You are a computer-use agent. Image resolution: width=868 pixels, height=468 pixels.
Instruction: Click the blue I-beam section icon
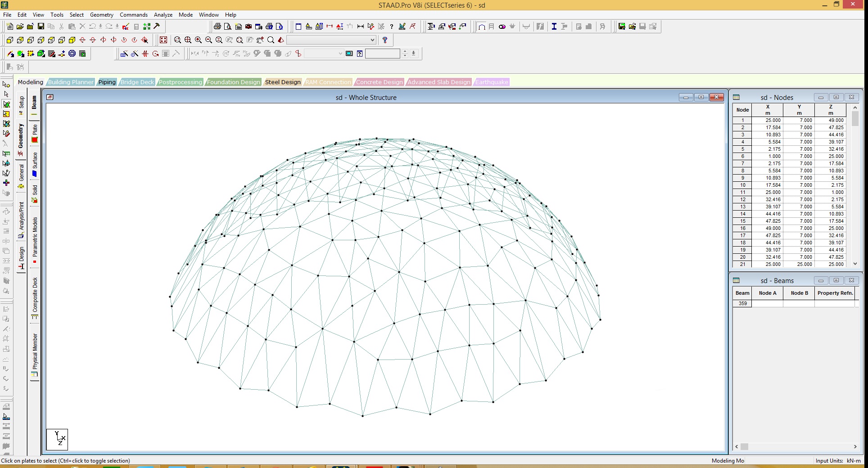pyautogui.click(x=554, y=27)
